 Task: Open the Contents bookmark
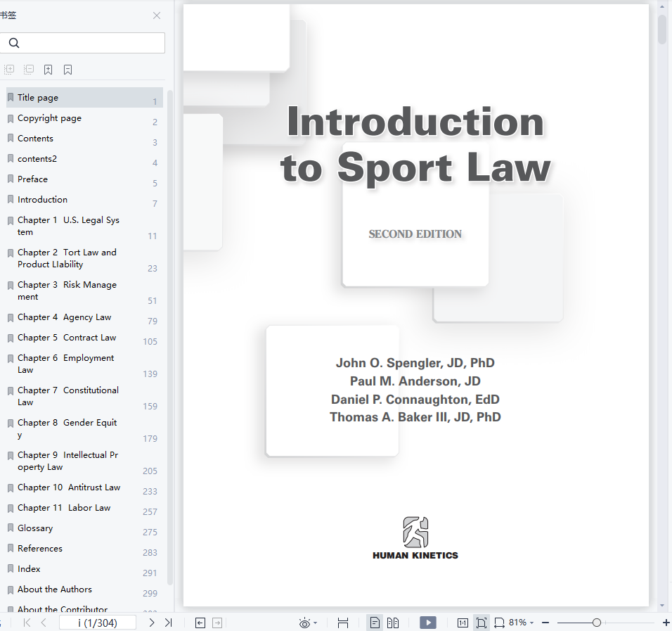coord(84,139)
